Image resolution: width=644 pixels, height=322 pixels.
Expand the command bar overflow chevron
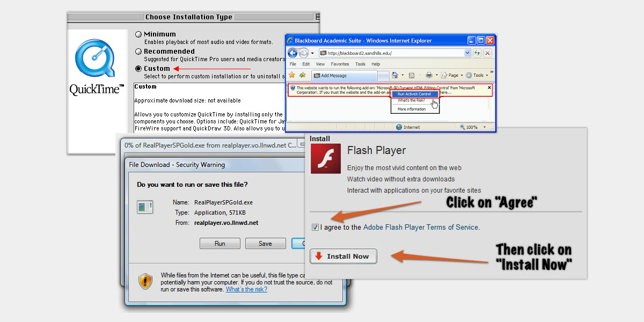click(x=492, y=72)
